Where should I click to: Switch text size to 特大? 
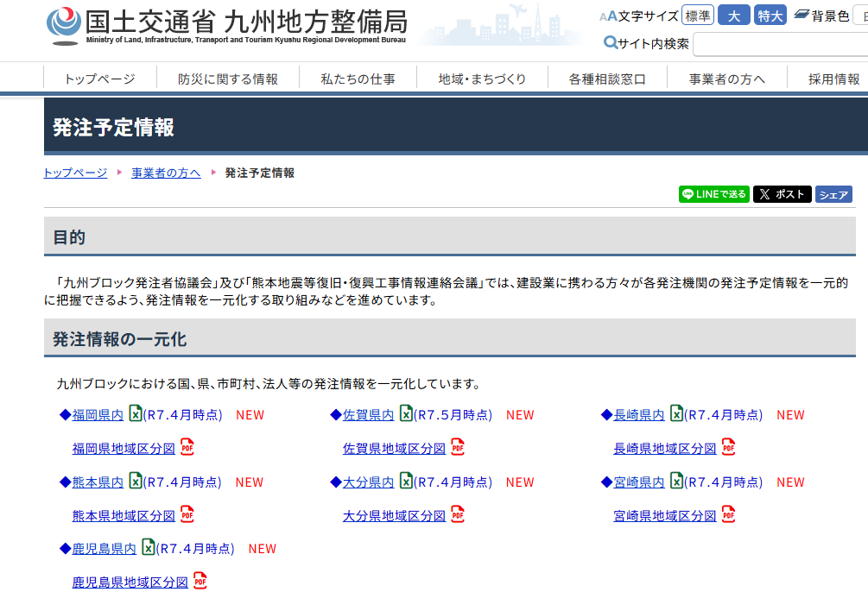pyautogui.click(x=770, y=16)
